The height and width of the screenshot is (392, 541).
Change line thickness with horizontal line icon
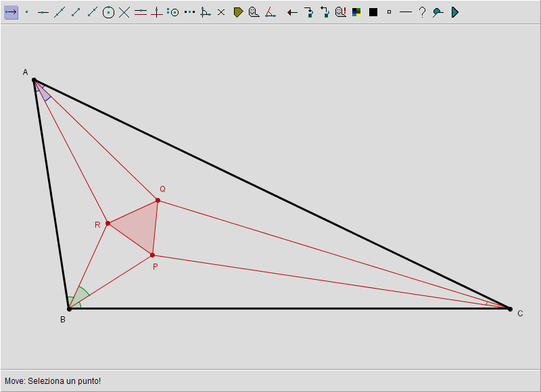[x=405, y=12]
